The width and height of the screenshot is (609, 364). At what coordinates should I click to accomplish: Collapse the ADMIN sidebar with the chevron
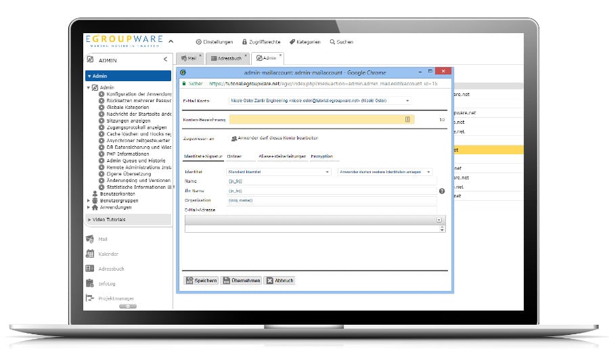point(166,59)
